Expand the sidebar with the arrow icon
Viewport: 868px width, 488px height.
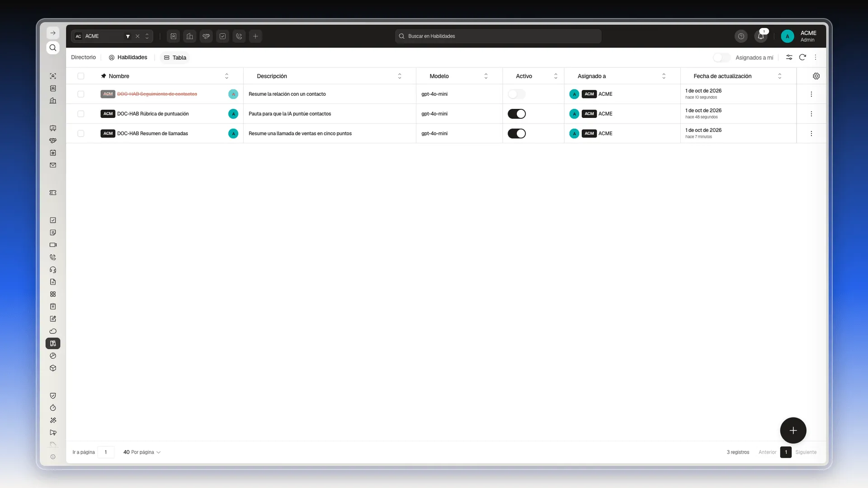[x=53, y=33]
